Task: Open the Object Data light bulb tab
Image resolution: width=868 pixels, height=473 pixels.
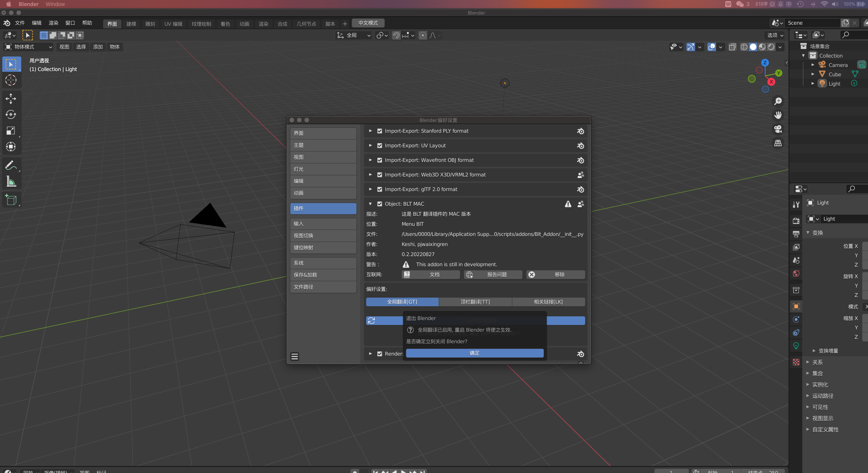Action: coord(796,345)
